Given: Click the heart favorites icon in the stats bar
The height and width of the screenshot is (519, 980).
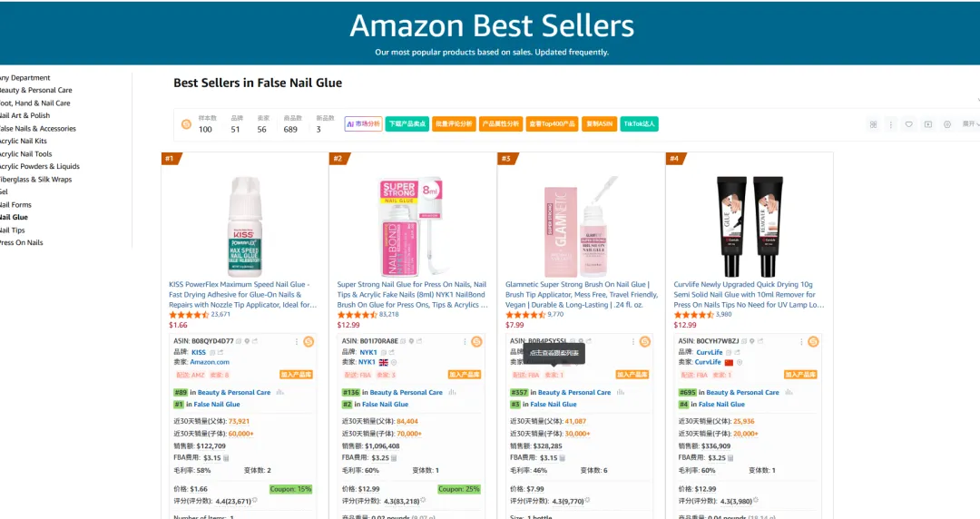Looking at the screenshot, I should tap(908, 124).
